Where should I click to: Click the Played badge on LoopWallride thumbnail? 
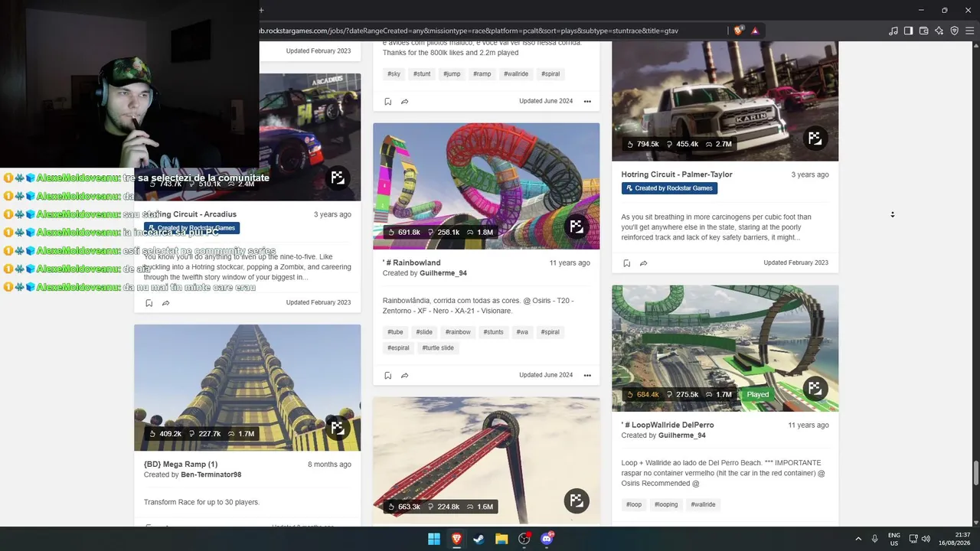(x=758, y=395)
